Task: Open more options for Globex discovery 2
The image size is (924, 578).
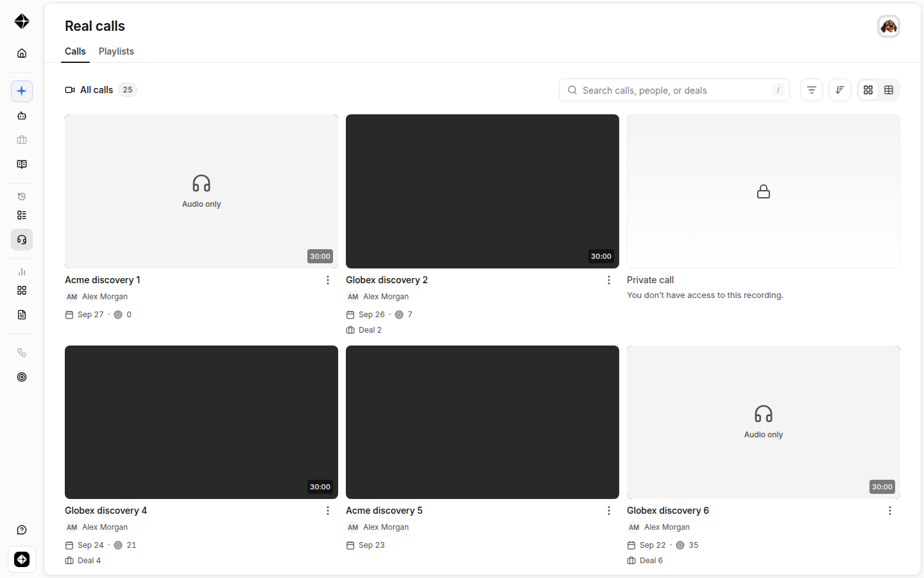Action: [609, 280]
